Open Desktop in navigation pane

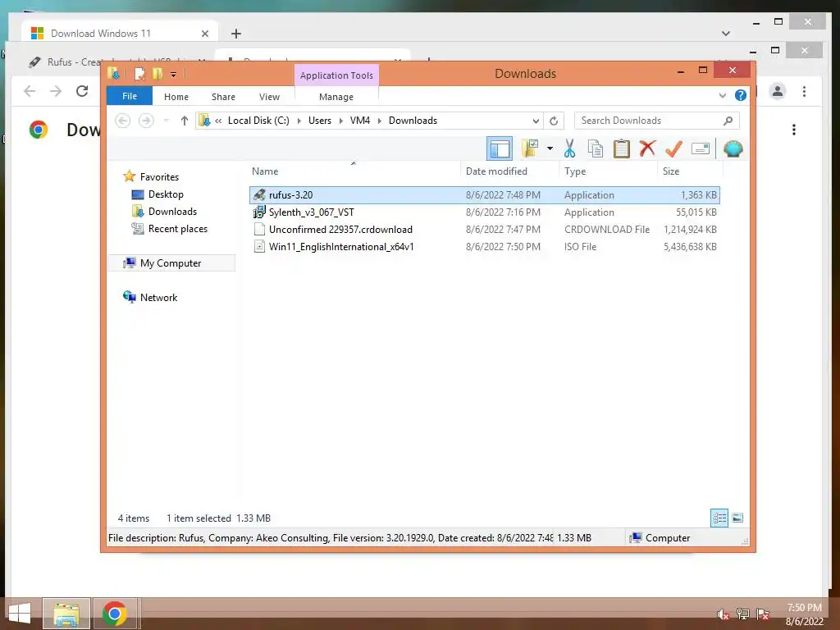(x=166, y=194)
